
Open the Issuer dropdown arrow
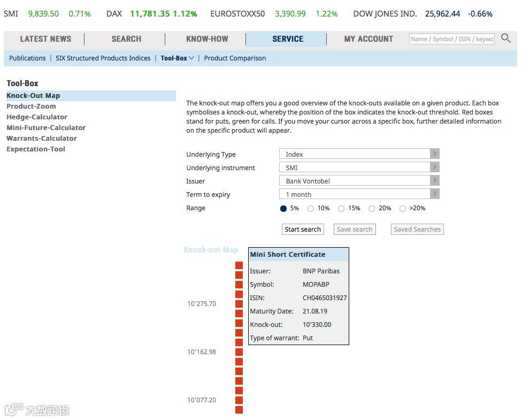(435, 181)
